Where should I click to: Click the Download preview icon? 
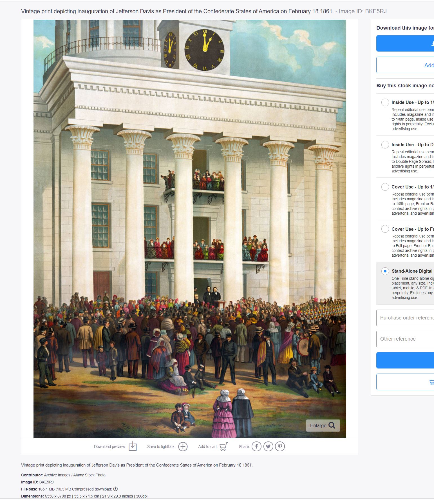133,446
